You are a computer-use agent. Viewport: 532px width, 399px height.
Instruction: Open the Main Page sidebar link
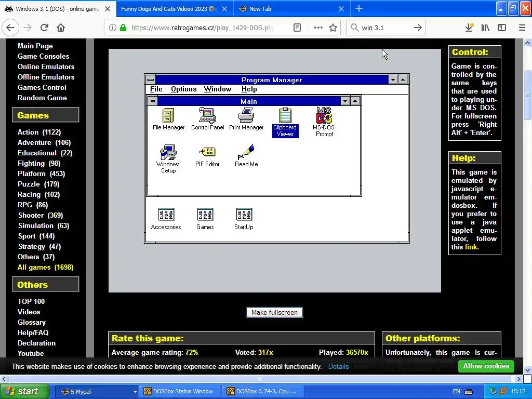click(x=35, y=46)
